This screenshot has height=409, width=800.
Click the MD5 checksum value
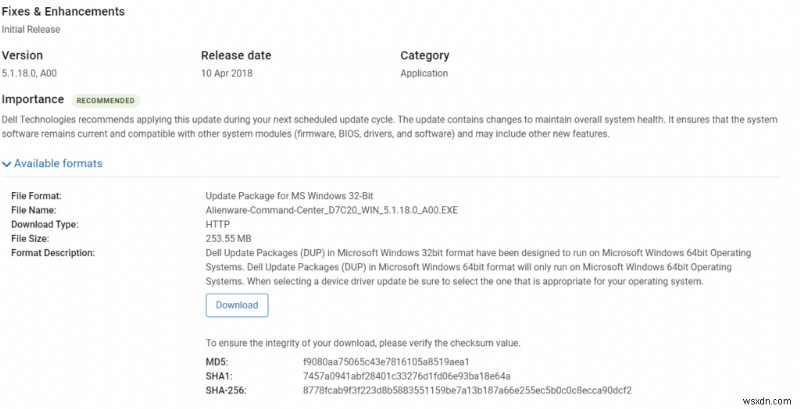click(386, 361)
